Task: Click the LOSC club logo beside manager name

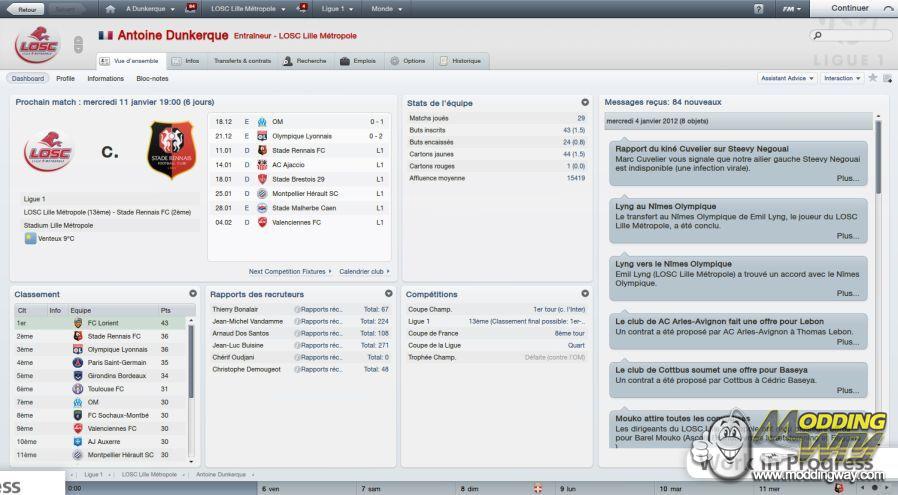Action: pos(37,45)
